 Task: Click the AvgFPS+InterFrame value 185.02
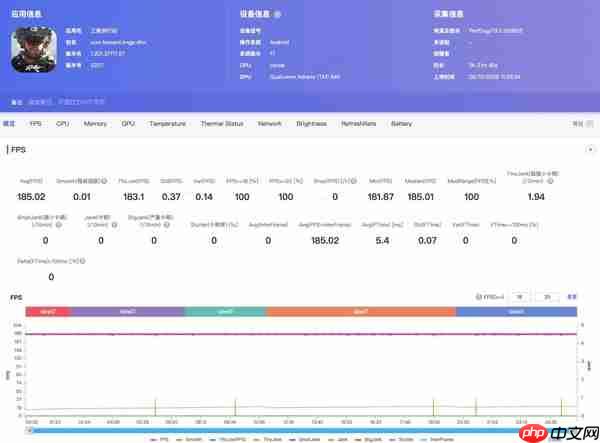pyautogui.click(x=325, y=240)
